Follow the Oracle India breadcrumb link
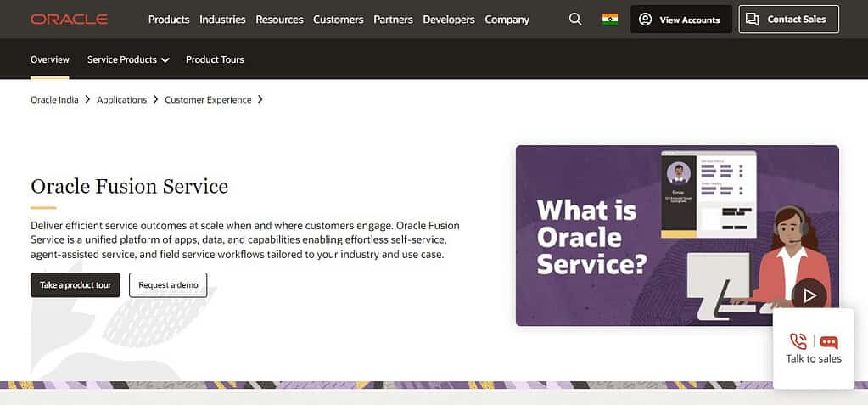Screen dimensions: 868x405 pos(54,99)
